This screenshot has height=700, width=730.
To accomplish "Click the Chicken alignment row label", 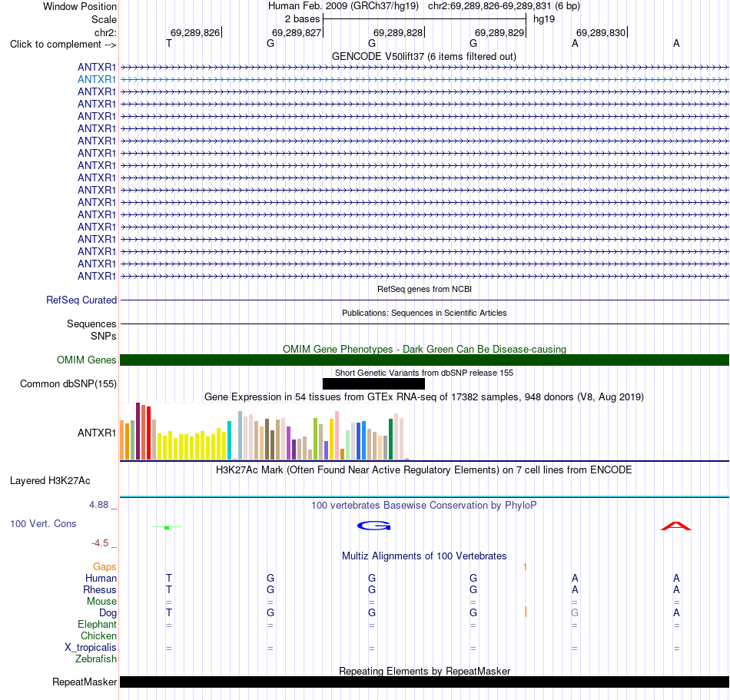I will 98,636.
